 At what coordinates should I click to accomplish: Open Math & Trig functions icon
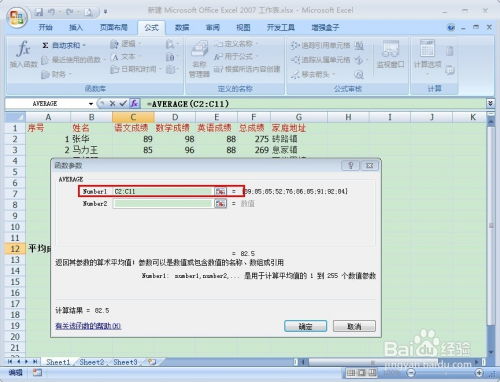coord(171,57)
